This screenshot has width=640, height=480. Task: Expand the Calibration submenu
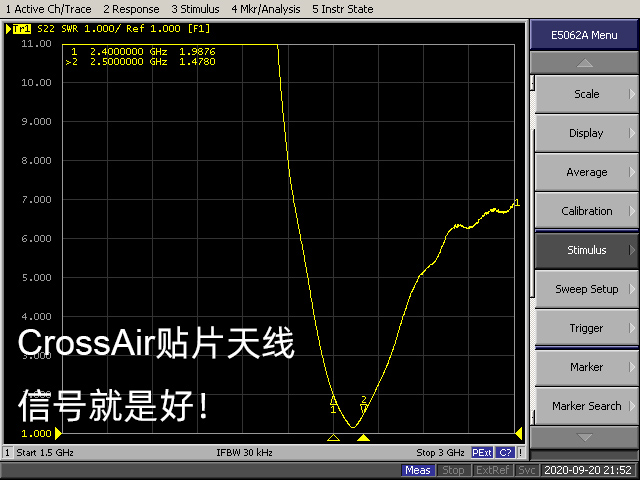pyautogui.click(x=586, y=211)
